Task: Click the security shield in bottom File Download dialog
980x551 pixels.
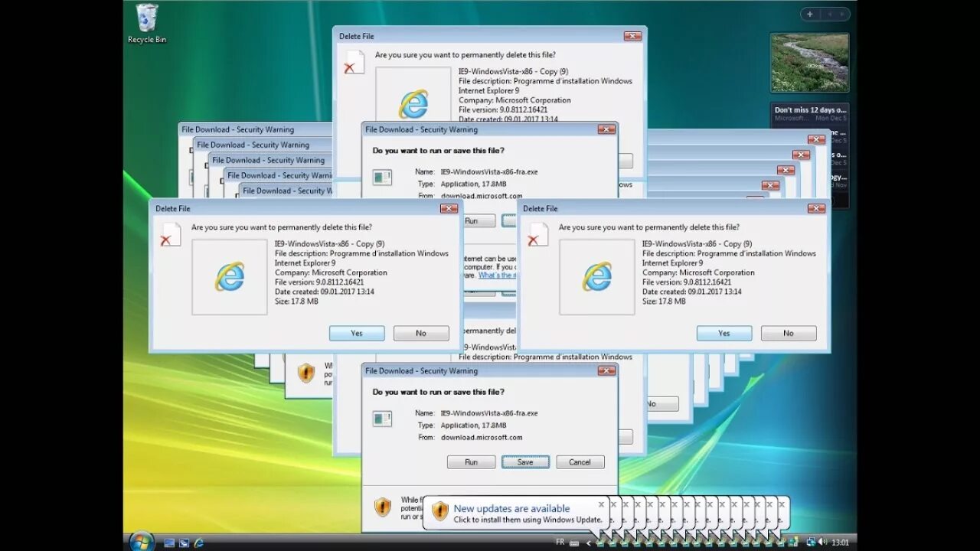Action: click(x=382, y=507)
